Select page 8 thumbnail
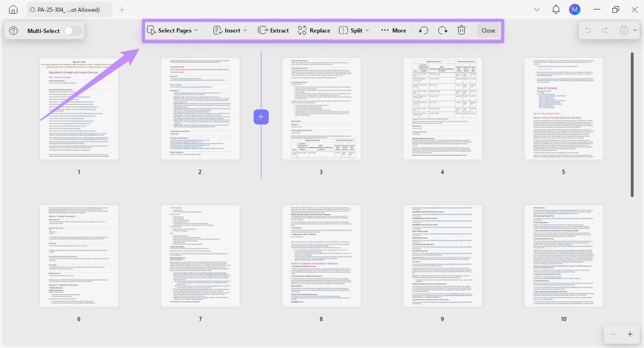This screenshot has height=348, width=644. [321, 256]
